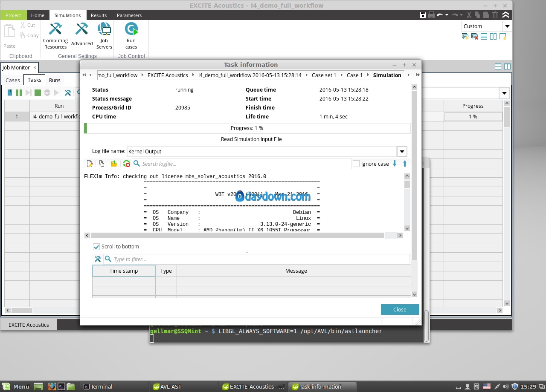Find next match with down arrow
546x392 pixels.
click(x=395, y=164)
